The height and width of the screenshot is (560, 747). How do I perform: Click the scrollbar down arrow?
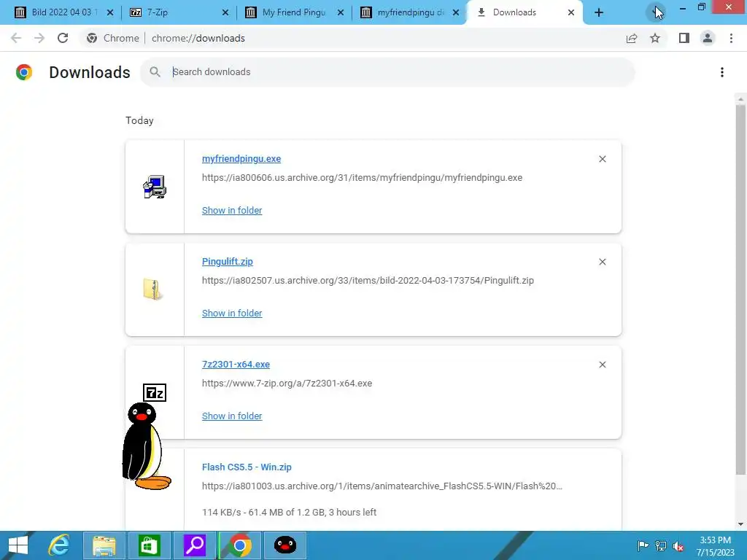pos(740,524)
